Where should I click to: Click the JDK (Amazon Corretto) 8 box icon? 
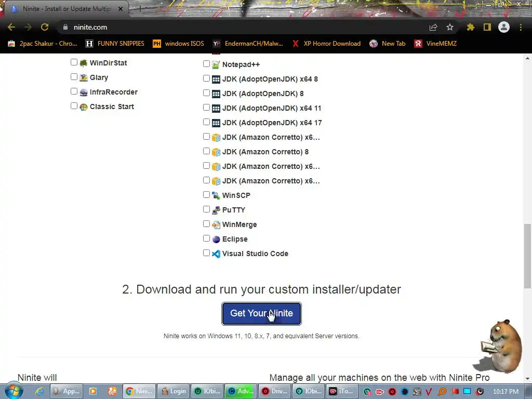216,152
